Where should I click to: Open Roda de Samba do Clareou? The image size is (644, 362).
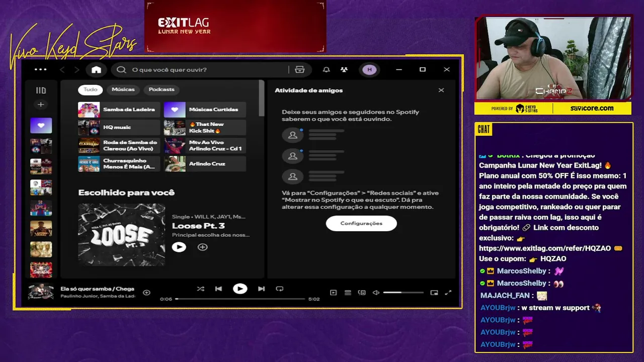(119, 146)
